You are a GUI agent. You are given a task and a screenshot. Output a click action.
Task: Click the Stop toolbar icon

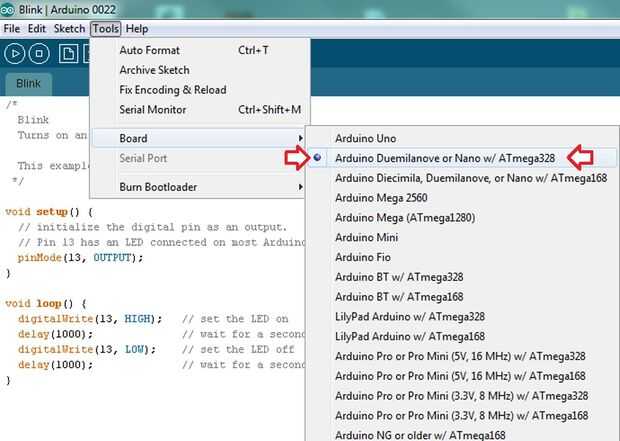click(39, 53)
